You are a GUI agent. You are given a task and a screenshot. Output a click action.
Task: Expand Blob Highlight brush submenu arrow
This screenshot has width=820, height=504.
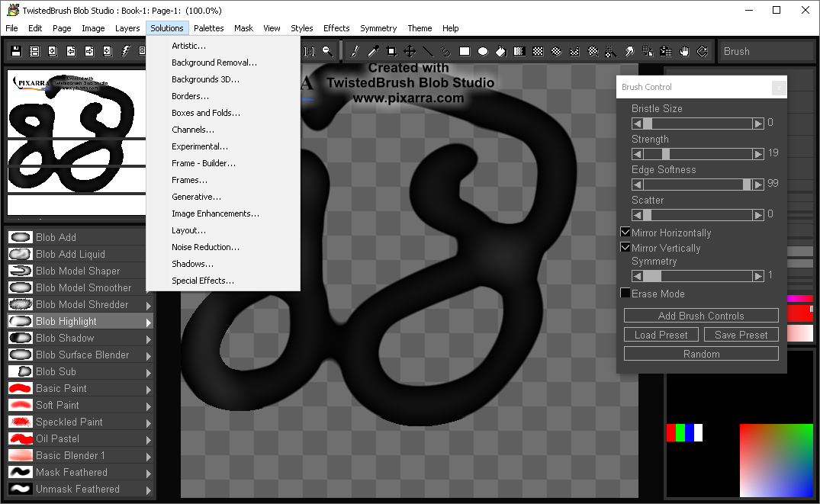point(149,322)
